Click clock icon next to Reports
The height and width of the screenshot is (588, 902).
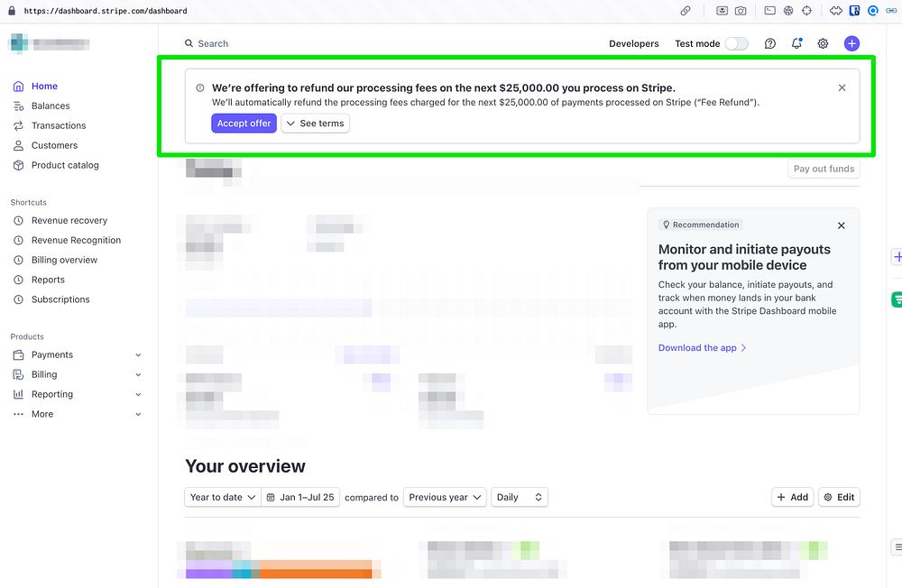click(18, 280)
